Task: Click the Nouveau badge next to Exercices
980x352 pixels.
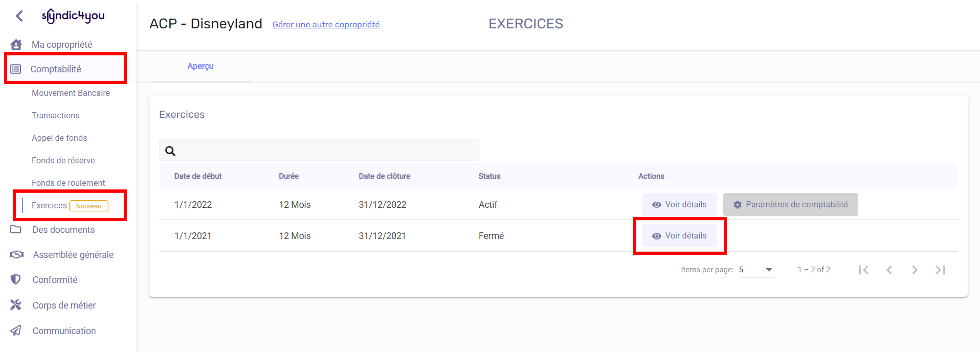Action: click(89, 206)
